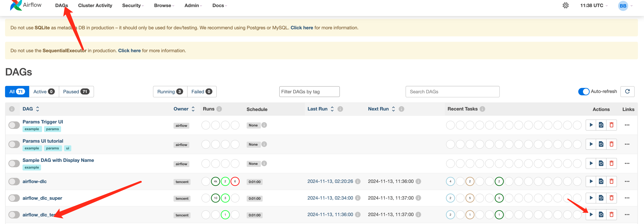Disable the Auto-refresh switch
This screenshot has width=644, height=224.
[584, 92]
